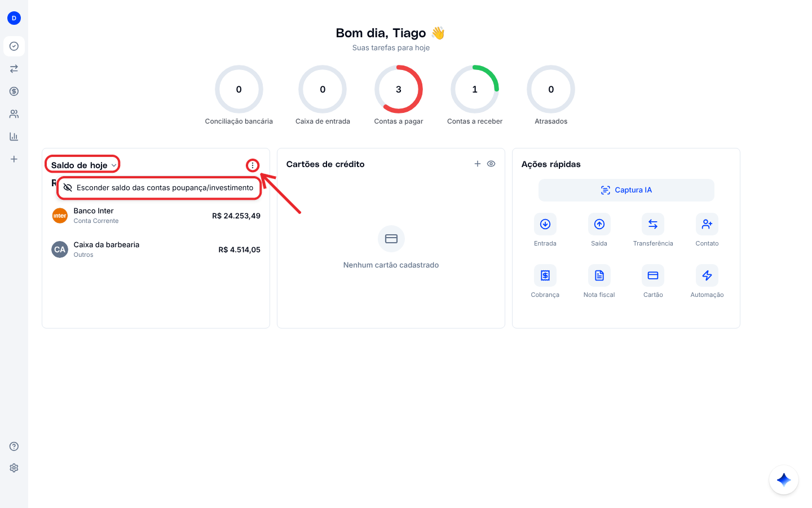Click the Automação quick action icon
Viewport: 812px width, 508px height.
pyautogui.click(x=707, y=275)
